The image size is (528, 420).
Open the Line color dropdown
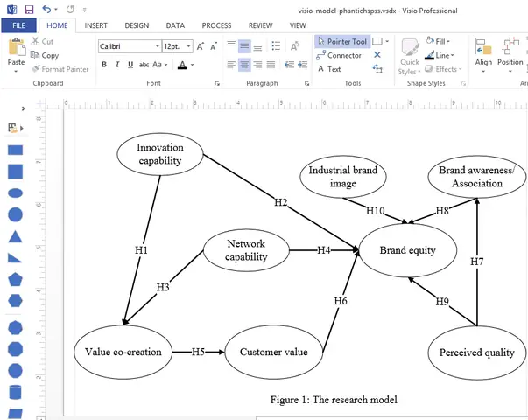(440, 55)
